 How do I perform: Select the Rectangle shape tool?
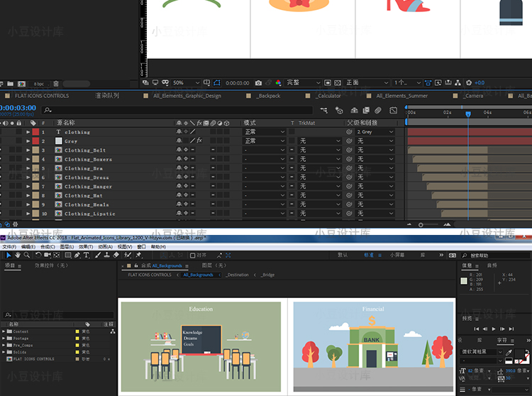click(x=68, y=255)
